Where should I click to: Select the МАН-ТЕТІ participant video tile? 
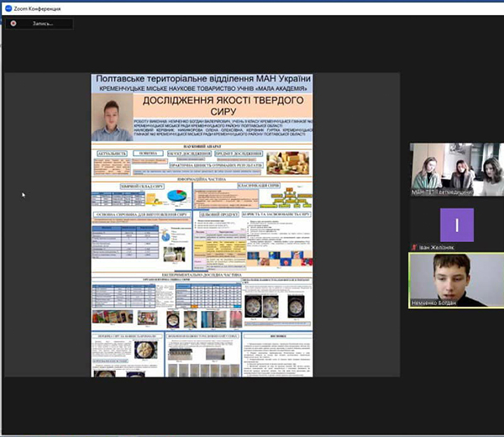tap(457, 170)
